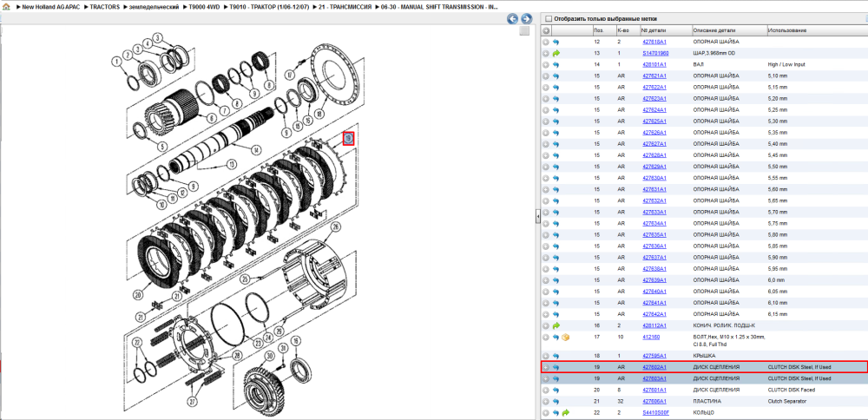Add part 428112A1 using its plus icon
This screenshot has width=868, height=420.
(x=546, y=325)
